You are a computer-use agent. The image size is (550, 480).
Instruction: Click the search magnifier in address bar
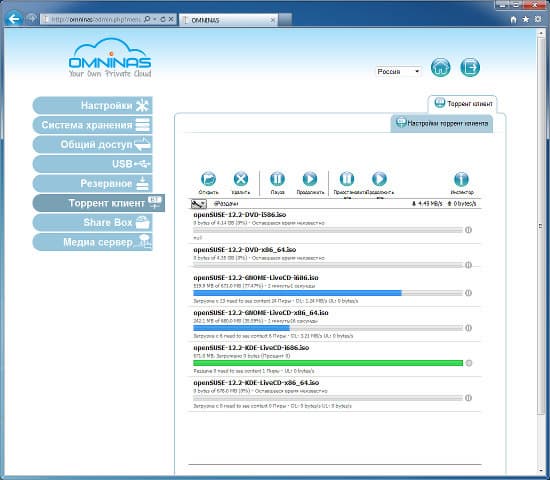147,19
